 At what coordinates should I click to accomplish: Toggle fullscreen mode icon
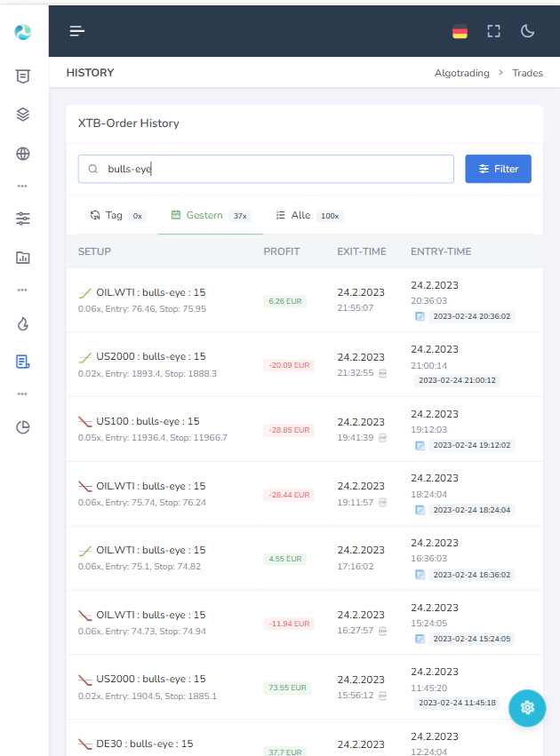(x=493, y=31)
